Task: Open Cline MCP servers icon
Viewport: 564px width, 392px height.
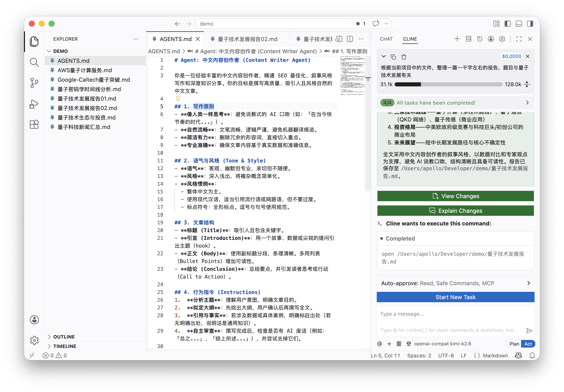Action: point(468,39)
